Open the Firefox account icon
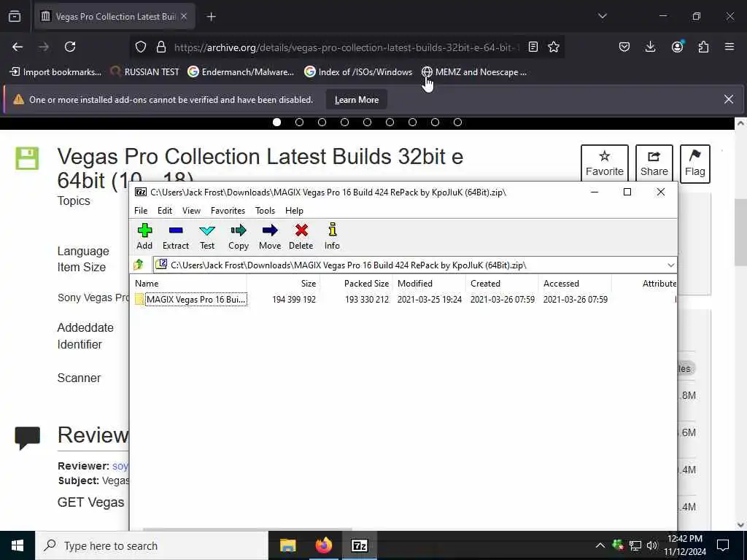Image resolution: width=747 pixels, height=560 pixels. click(677, 47)
